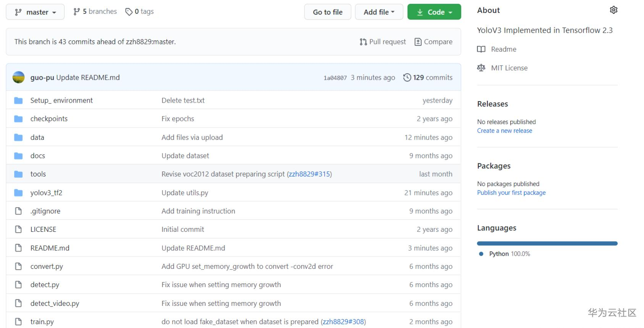The width and height of the screenshot is (644, 328).
Task: Click the tools folder icon
Action: point(18,174)
